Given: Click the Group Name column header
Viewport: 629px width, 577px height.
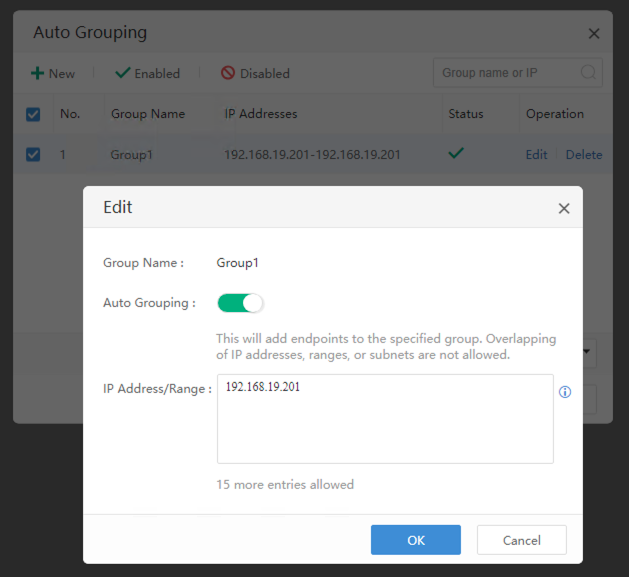Looking at the screenshot, I should 148,114.
